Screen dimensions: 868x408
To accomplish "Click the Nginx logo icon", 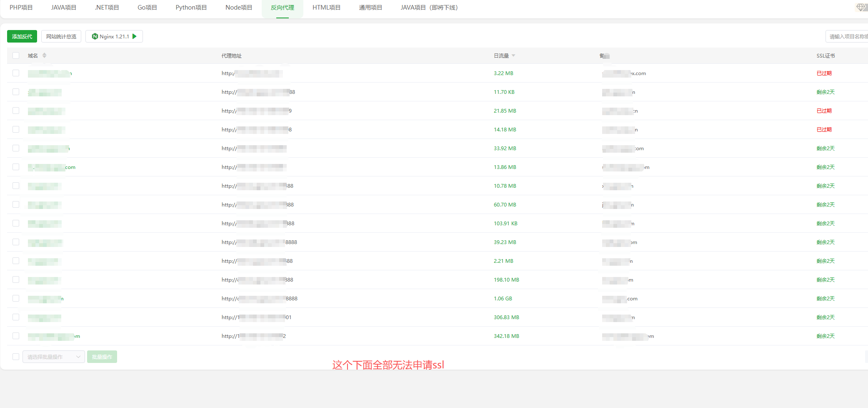I will (95, 36).
